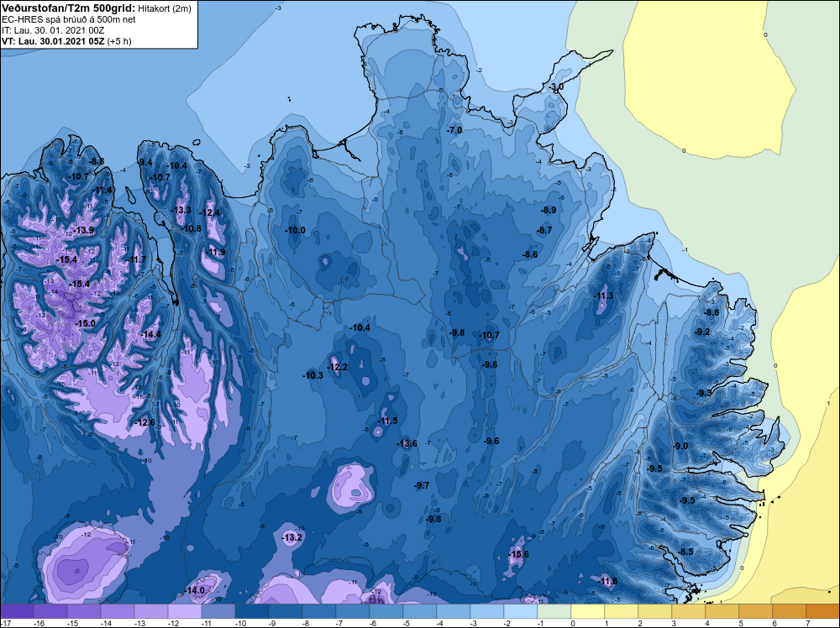Click the -10.0 temperature value
Screen dimensions: 840x628
pyautogui.click(x=296, y=230)
